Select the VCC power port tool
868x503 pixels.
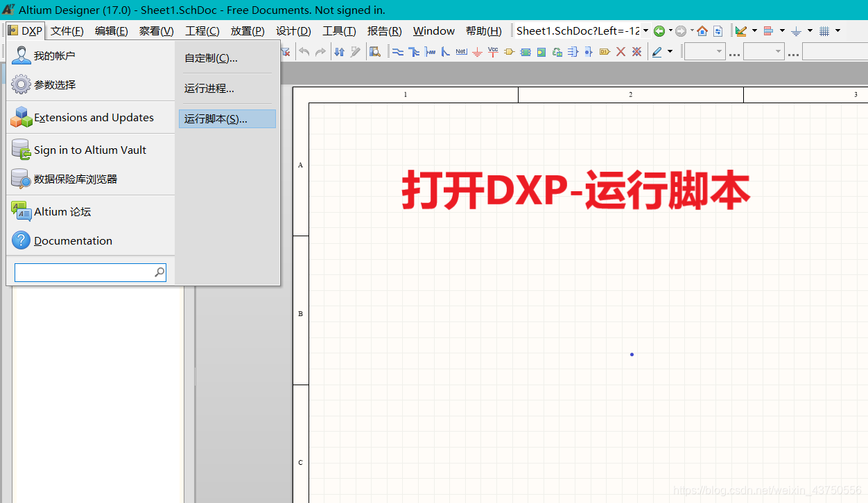tap(493, 51)
